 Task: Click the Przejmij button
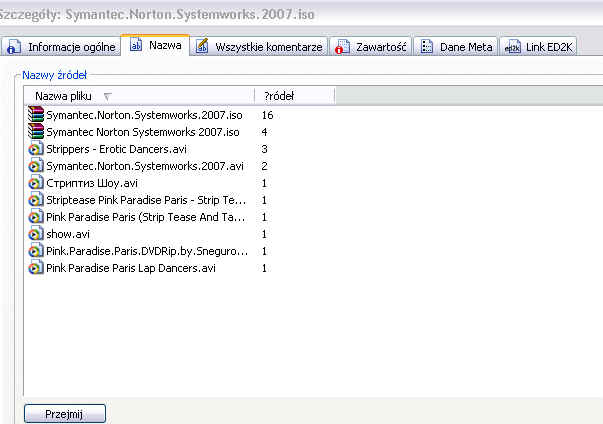[x=65, y=414]
